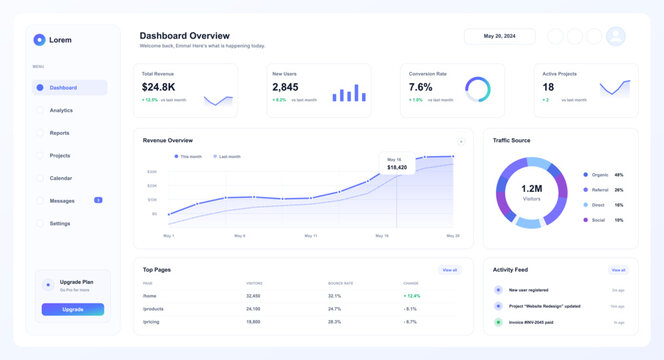Image resolution: width=664 pixels, height=360 pixels.
Task: Click the + 12.4% change cell
Action: 412,296
